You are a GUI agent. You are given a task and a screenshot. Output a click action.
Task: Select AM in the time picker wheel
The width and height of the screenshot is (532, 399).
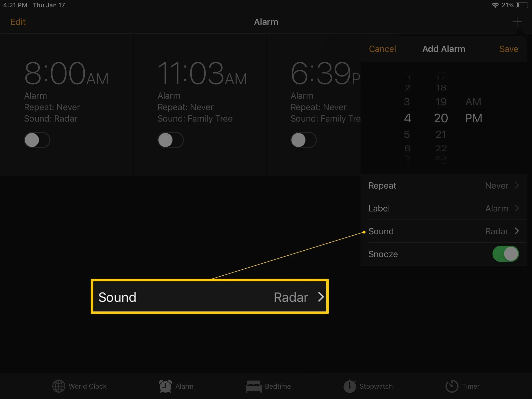473,102
